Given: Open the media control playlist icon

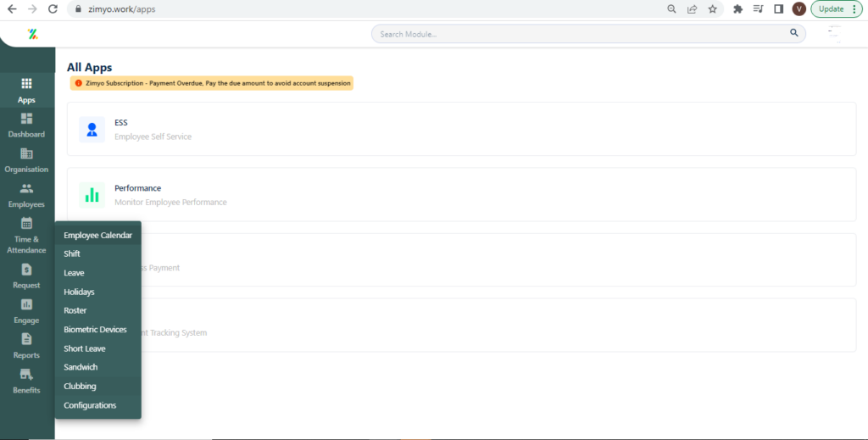Looking at the screenshot, I should click(758, 8).
